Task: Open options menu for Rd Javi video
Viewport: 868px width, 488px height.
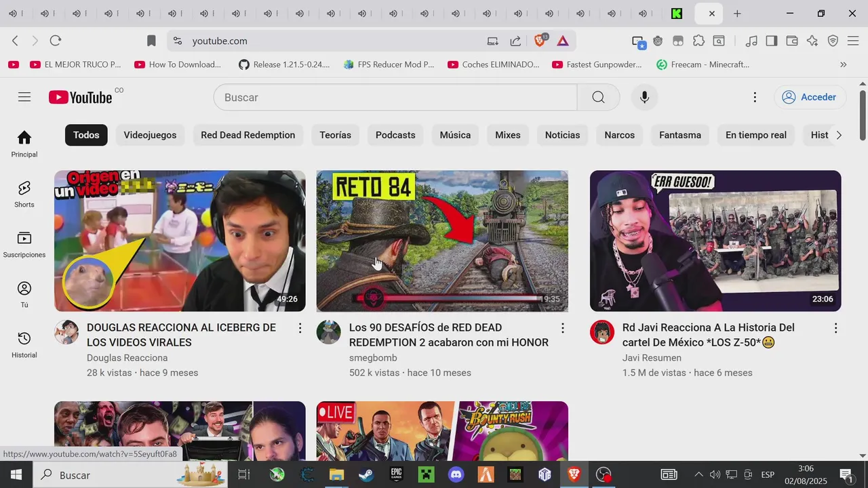Action: pyautogui.click(x=835, y=328)
